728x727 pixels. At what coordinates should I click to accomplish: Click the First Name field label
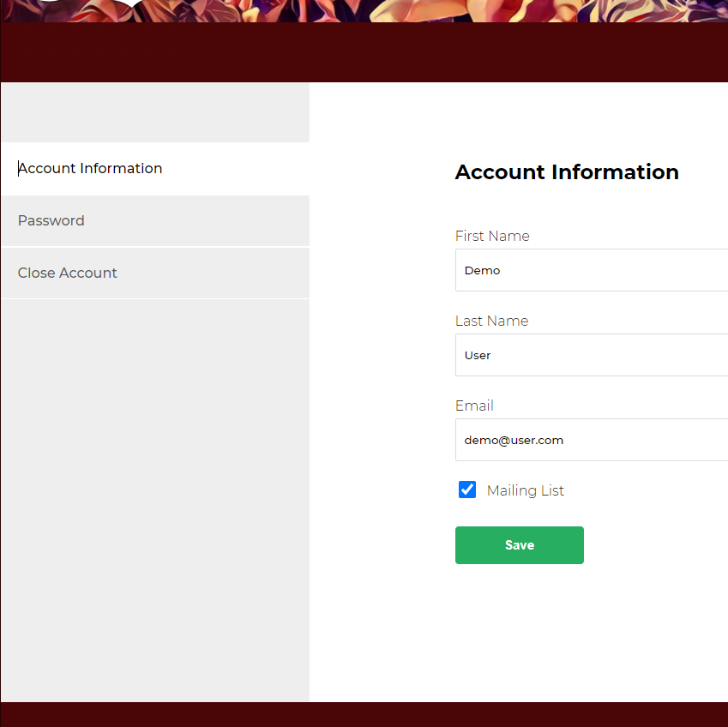click(492, 236)
